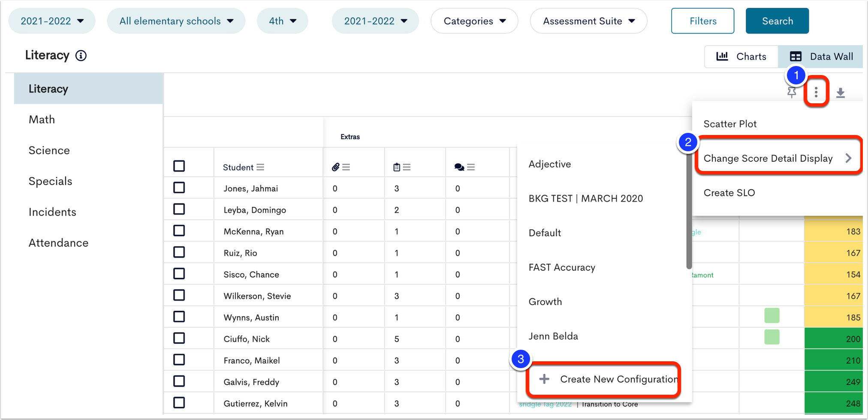Open the three-dot more options menu
Image resolution: width=868 pixels, height=420 pixels.
click(x=816, y=92)
